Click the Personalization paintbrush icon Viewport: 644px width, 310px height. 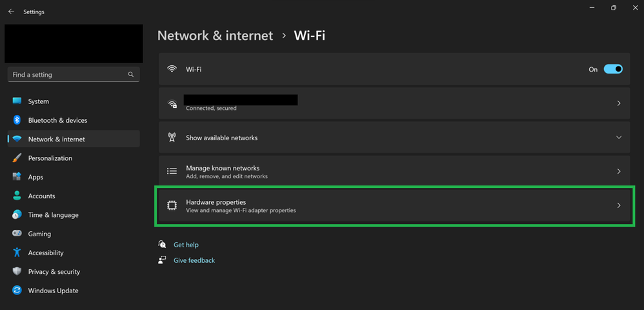tap(17, 158)
